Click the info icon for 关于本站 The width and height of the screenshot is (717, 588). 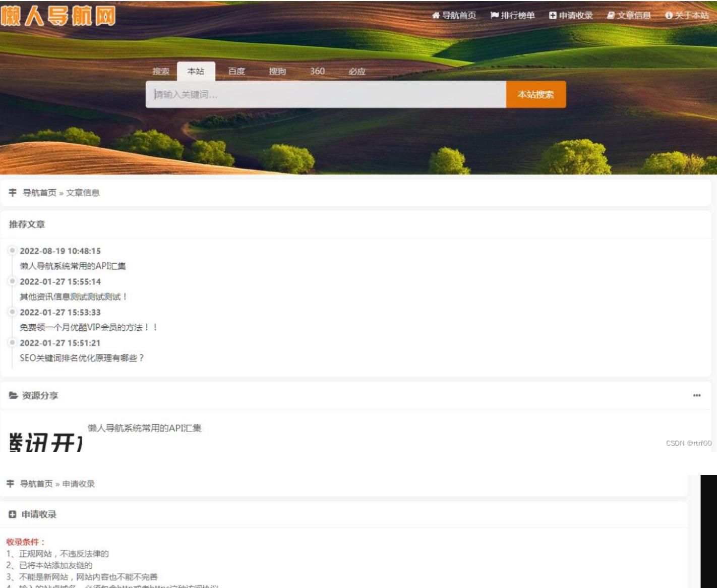669,15
